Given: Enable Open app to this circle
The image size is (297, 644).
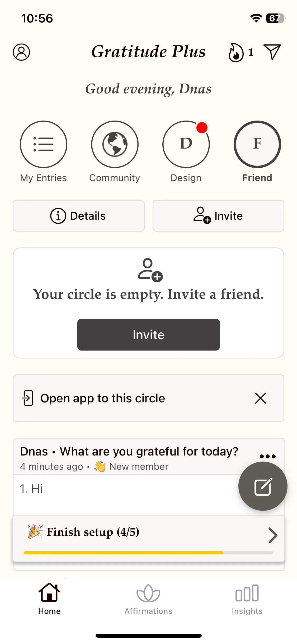Looking at the screenshot, I should click(x=103, y=398).
